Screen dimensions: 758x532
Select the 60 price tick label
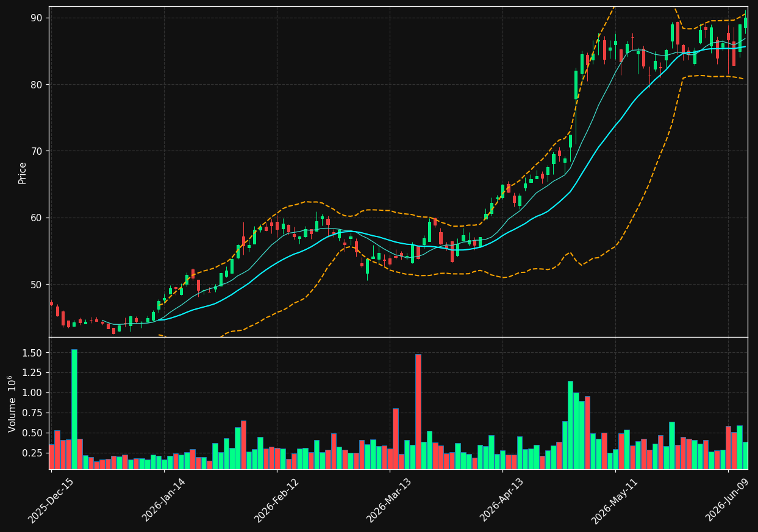(x=37, y=218)
